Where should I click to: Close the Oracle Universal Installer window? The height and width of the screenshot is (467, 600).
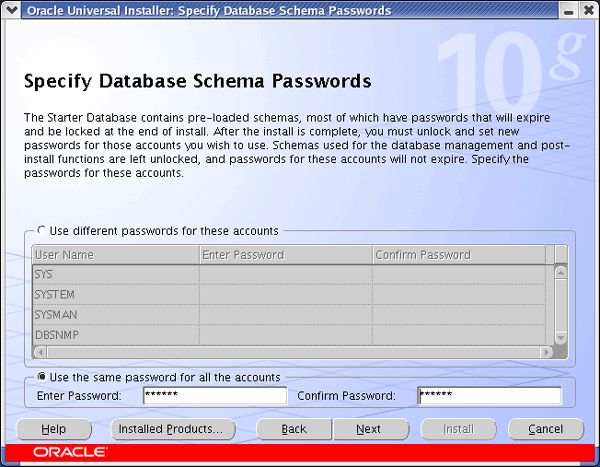(588, 10)
